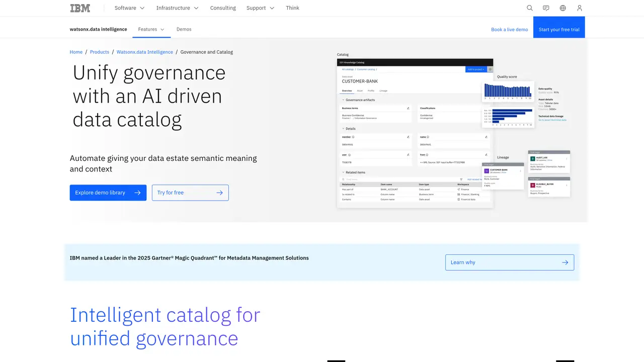The width and height of the screenshot is (644, 362).
Task: Click the Learn why button
Action: pyautogui.click(x=510, y=262)
